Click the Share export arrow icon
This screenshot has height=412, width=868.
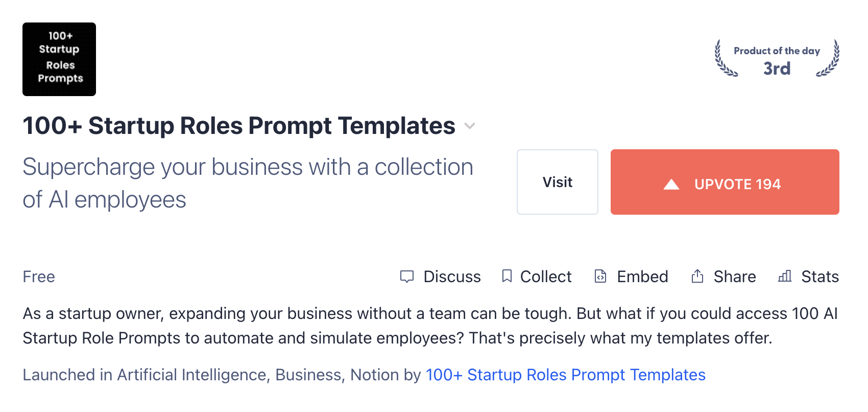tap(697, 276)
